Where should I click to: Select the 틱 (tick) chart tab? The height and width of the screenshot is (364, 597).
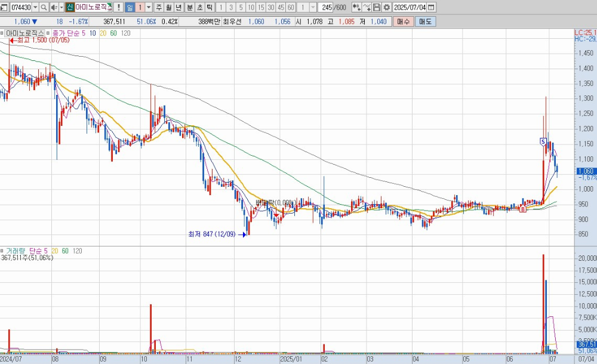tap(210, 8)
